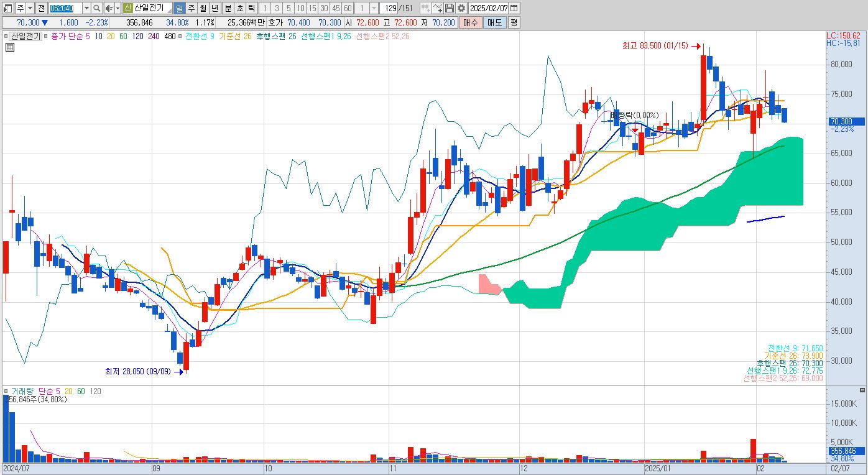Select the 틱 tick period toggle
Screen dimensions: 868x475
[x=251, y=8]
